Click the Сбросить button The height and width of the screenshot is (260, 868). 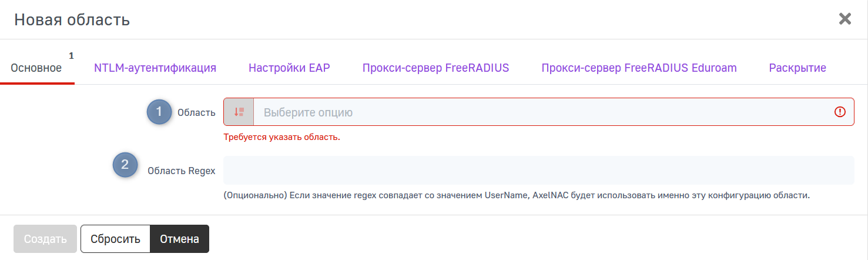pos(115,239)
